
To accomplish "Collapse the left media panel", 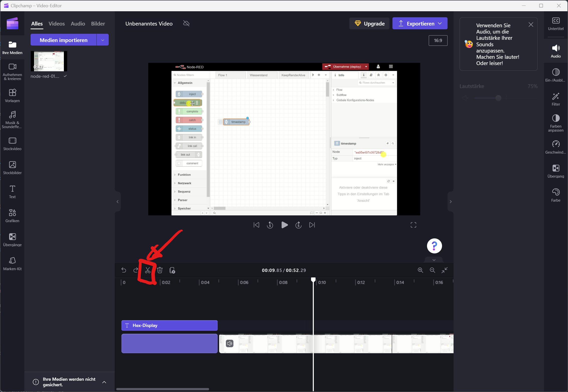I will coord(117,202).
